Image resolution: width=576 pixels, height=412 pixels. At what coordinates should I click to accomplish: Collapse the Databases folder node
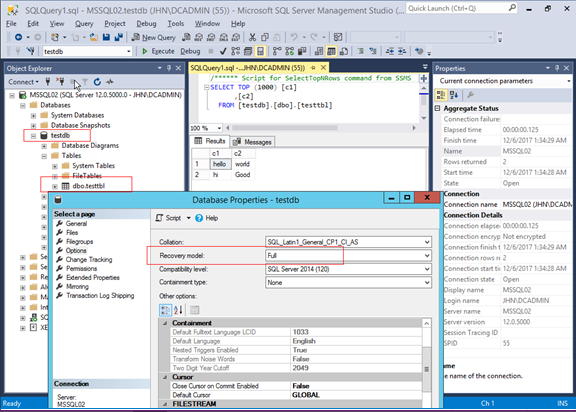pyautogui.click(x=22, y=105)
